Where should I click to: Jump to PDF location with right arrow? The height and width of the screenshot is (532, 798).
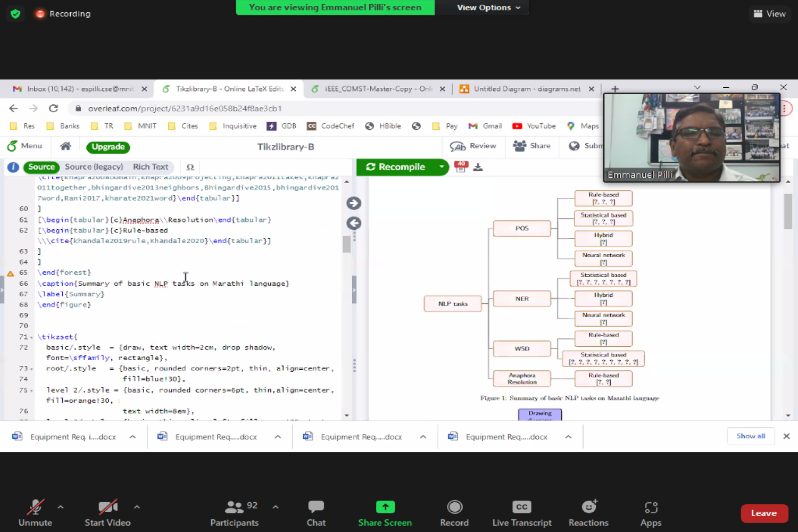(x=354, y=203)
